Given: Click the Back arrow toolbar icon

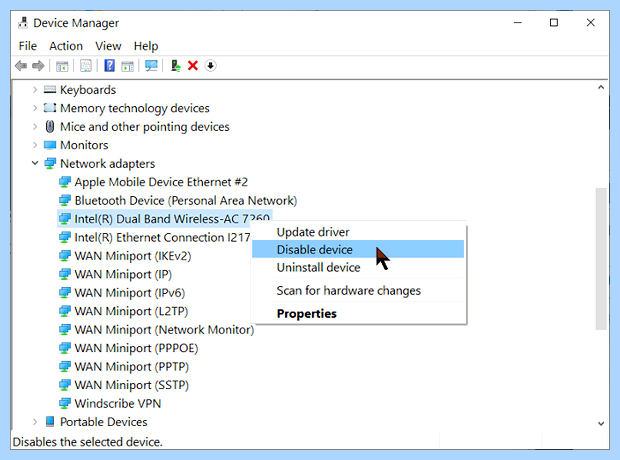Looking at the screenshot, I should click(21, 66).
